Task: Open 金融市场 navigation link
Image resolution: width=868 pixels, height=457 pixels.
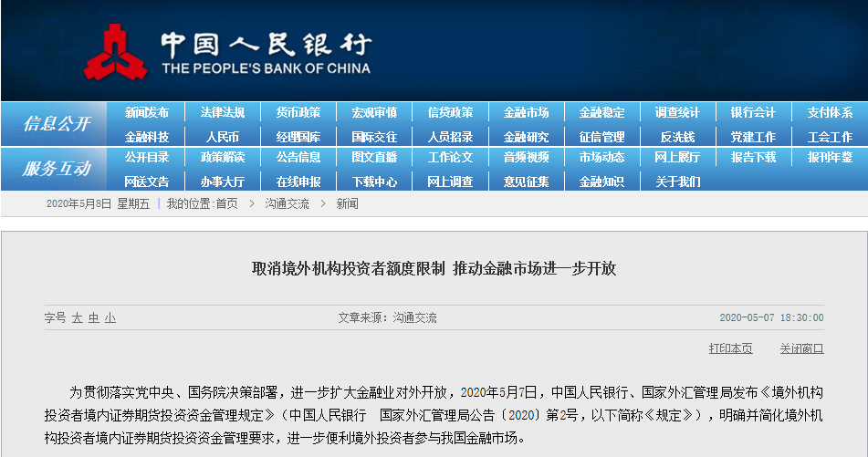Action: [526, 112]
